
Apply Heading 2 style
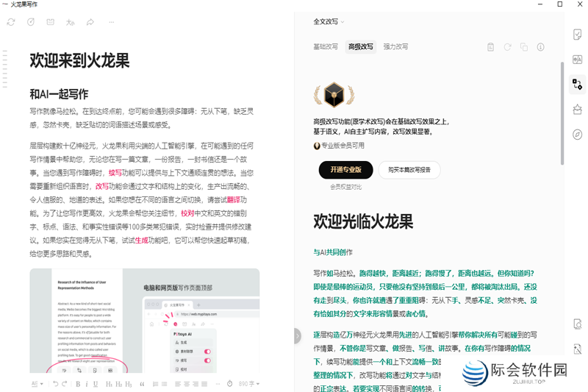point(118,384)
